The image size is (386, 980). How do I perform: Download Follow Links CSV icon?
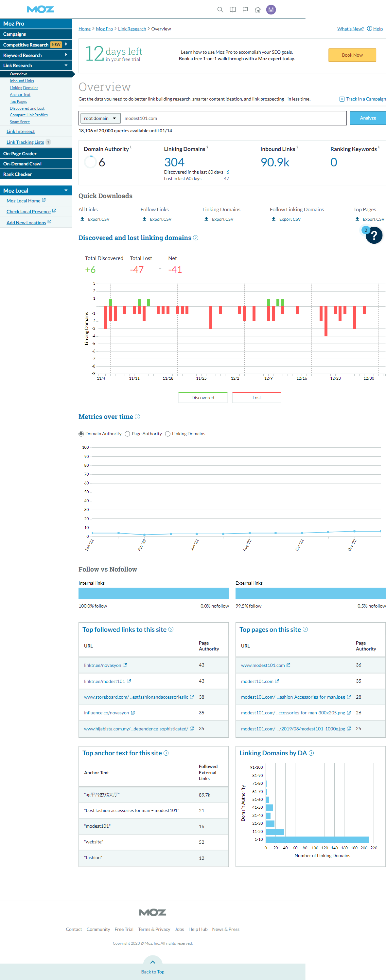(144, 219)
